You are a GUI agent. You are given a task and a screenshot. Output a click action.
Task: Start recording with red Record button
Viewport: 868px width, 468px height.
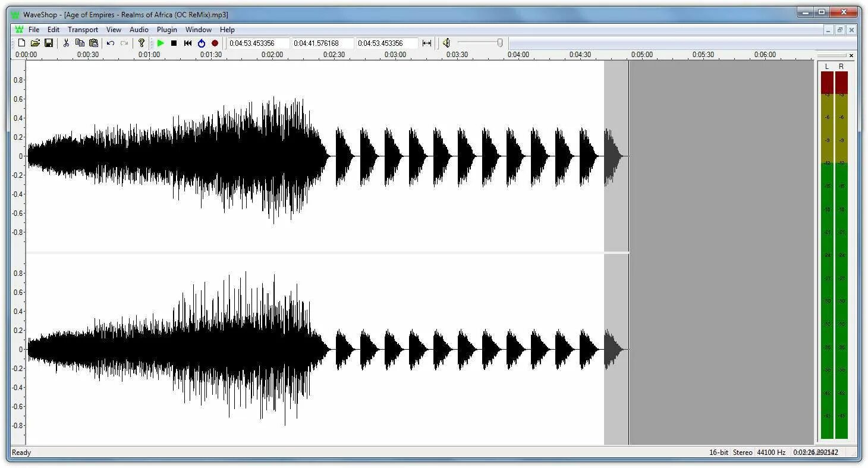point(215,43)
